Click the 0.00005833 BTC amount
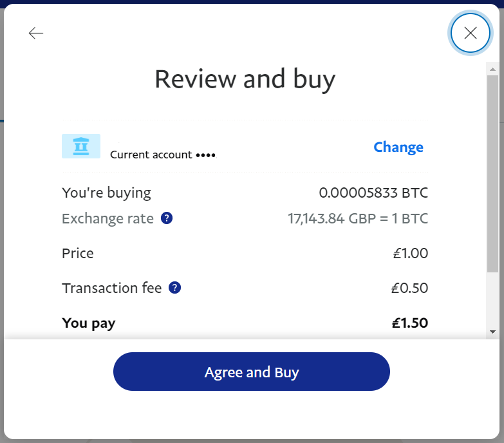 pyautogui.click(x=373, y=193)
